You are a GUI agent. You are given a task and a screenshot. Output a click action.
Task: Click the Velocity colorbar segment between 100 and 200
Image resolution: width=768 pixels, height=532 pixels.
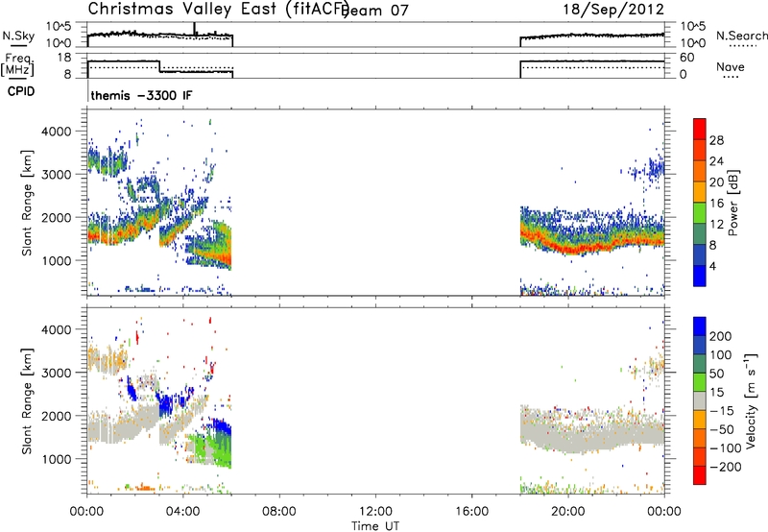[700, 345]
